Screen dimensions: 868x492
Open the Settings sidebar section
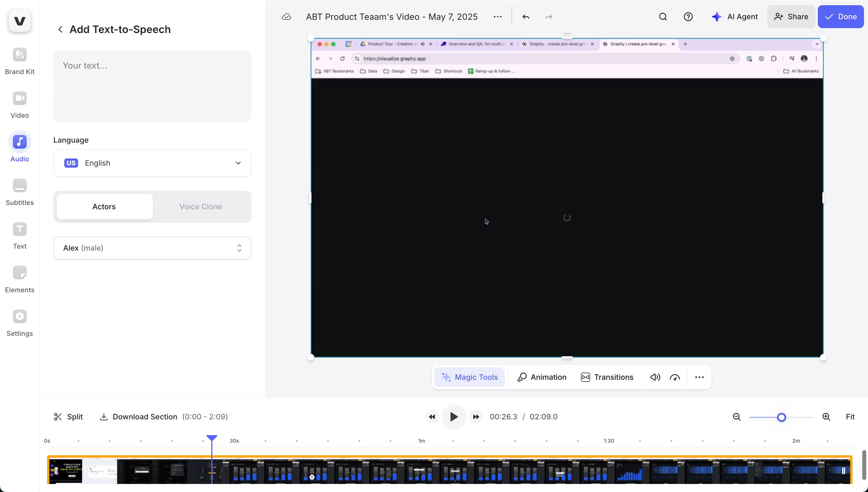point(20,323)
